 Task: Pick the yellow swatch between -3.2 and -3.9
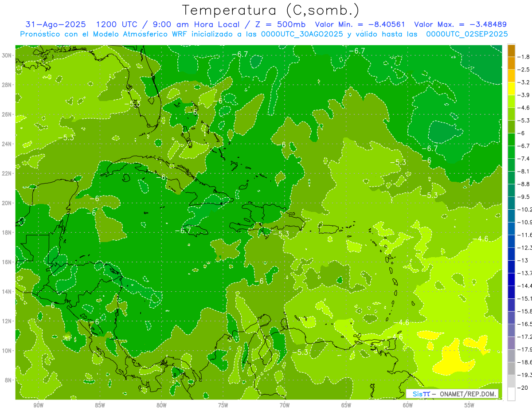[x=512, y=89]
